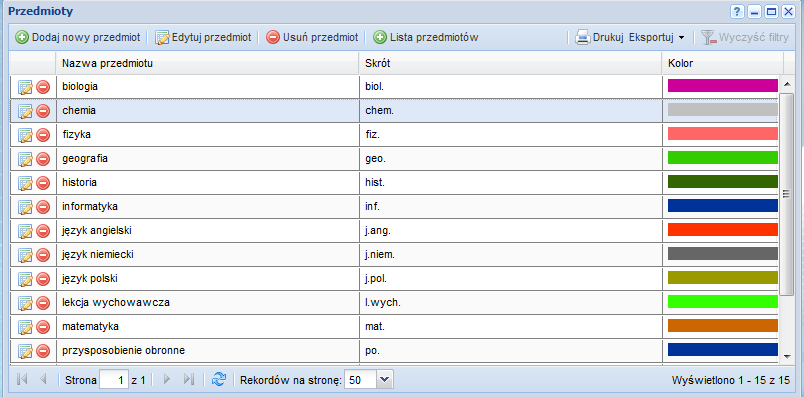Click Lista przedmiotów in the toolbar
This screenshot has width=804, height=397.
(x=426, y=37)
